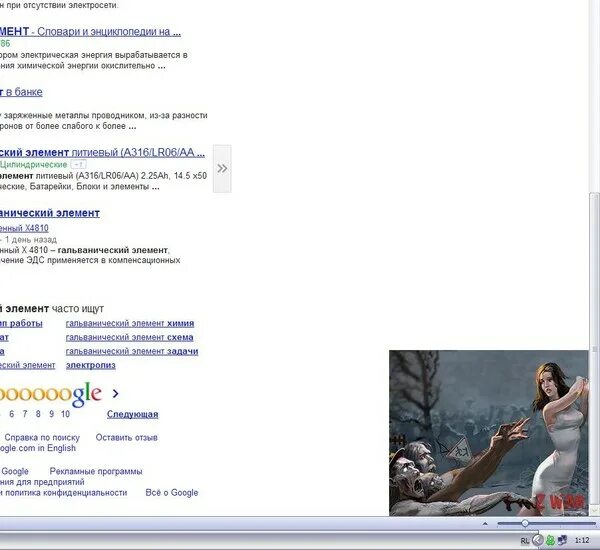Click the 1:12 clock in the taskbar
The height and width of the screenshot is (550, 600).
coord(582,540)
